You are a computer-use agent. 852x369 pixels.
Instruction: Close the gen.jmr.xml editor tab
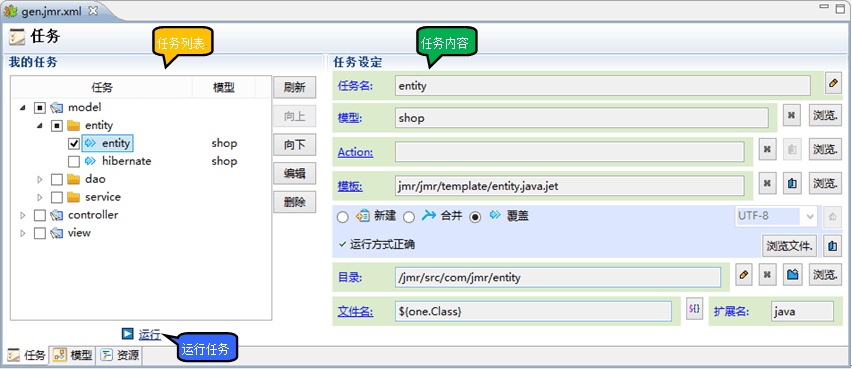pos(93,10)
